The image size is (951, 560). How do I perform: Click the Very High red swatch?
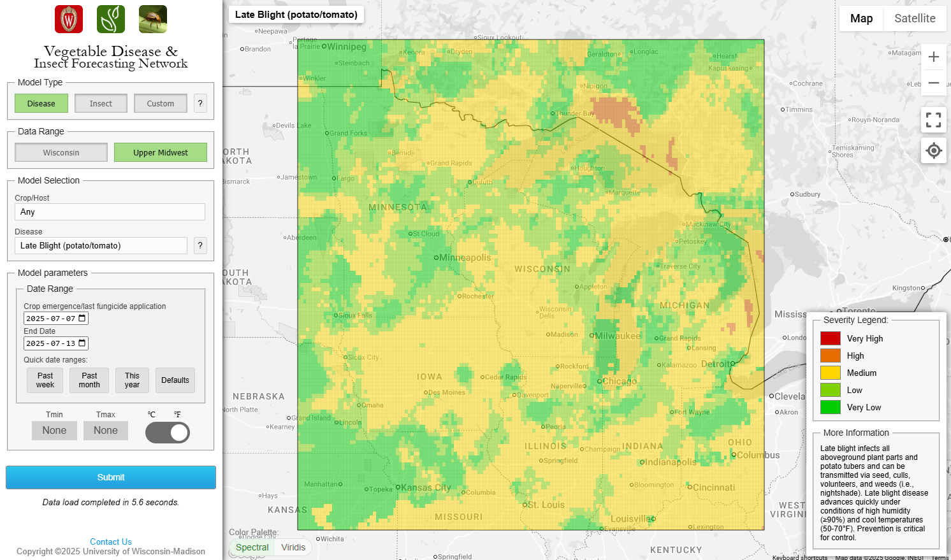coord(830,338)
